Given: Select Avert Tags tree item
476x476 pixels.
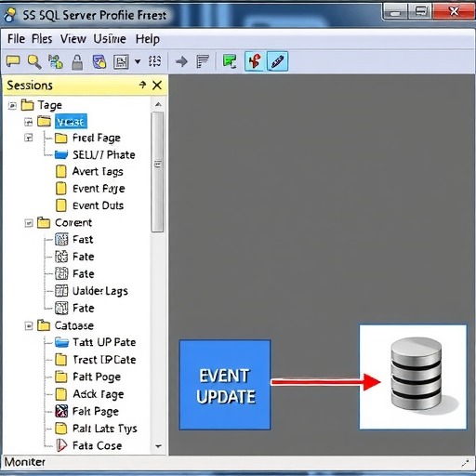Looking at the screenshot, I should click(98, 171).
